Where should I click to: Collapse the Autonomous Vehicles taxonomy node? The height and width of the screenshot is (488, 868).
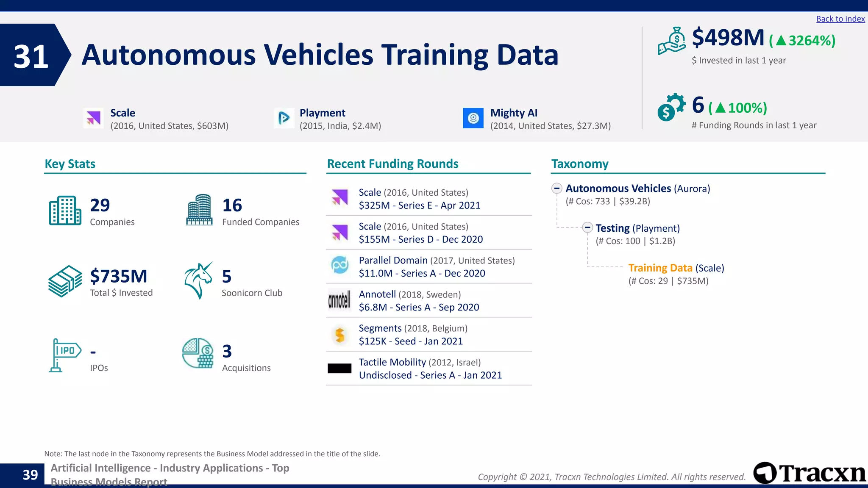pos(557,188)
